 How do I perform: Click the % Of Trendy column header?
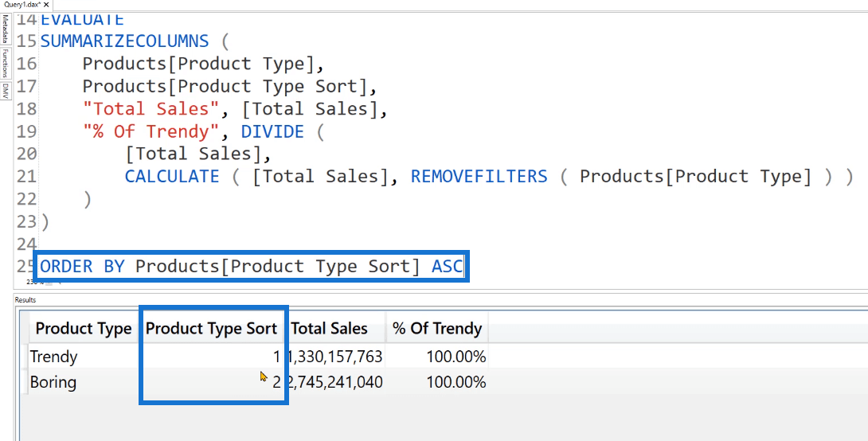tap(436, 329)
